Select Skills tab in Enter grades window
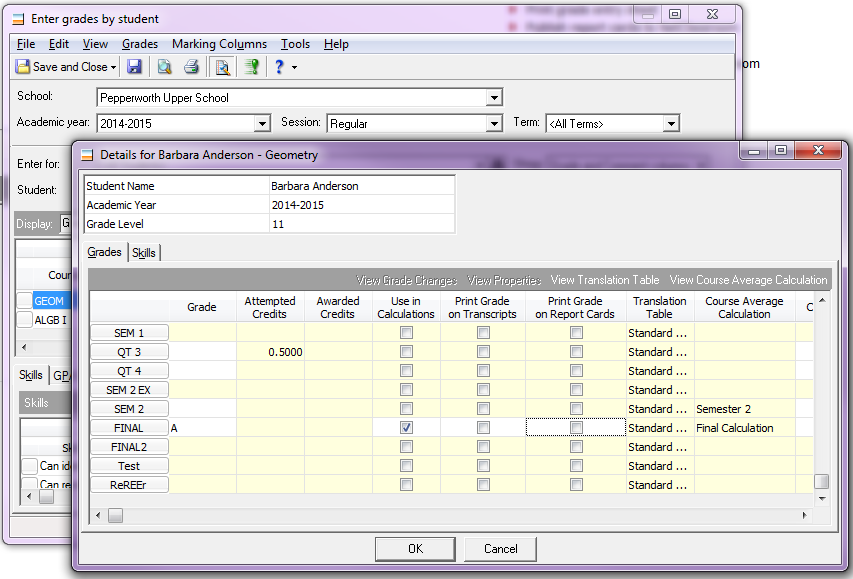853x579 pixels. 30,375
